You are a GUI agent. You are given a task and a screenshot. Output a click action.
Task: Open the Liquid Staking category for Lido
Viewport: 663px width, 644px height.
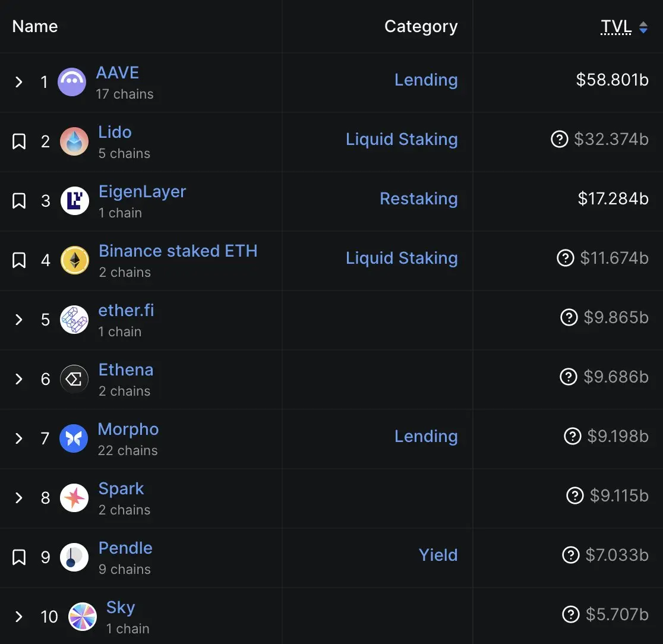(402, 140)
